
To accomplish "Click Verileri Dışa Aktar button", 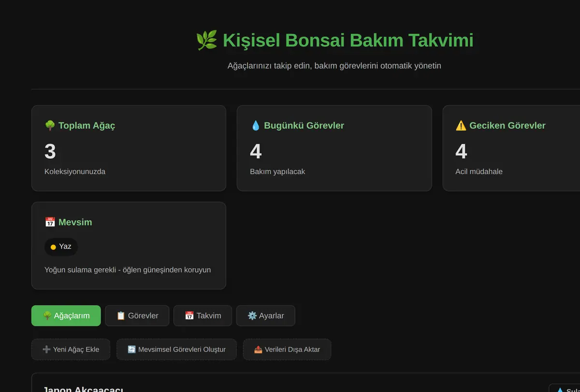I will (x=287, y=349).
